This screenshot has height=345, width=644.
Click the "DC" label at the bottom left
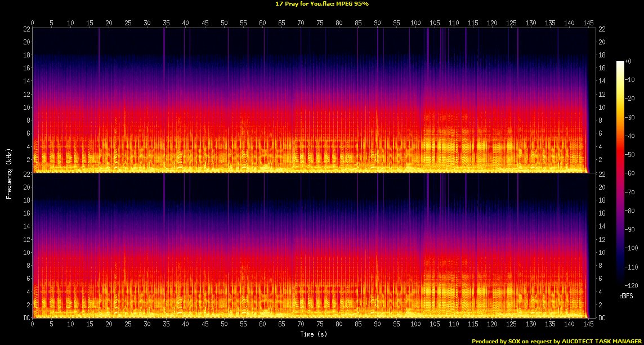click(25, 318)
